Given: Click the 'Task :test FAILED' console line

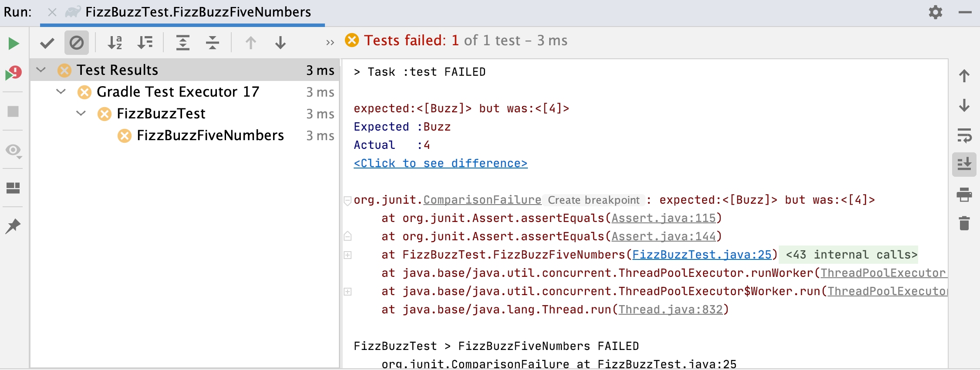Looking at the screenshot, I should 420,72.
